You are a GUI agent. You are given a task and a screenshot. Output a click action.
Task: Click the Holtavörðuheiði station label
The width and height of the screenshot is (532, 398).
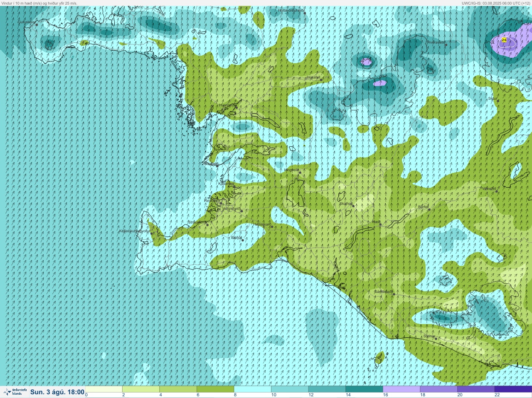tap(291, 10)
